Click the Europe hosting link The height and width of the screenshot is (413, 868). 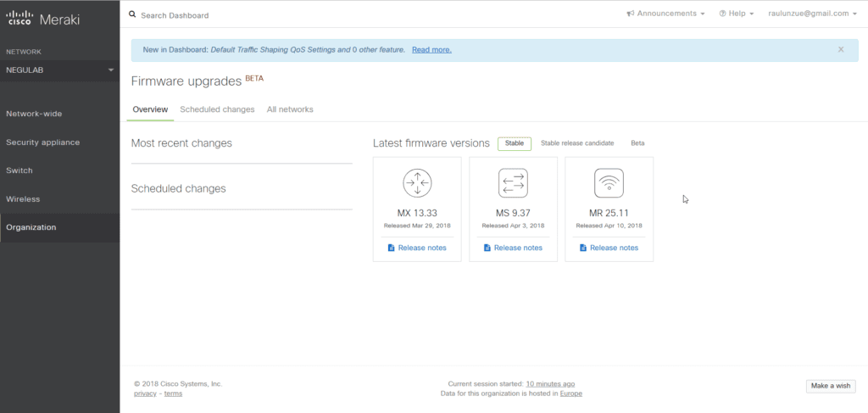pos(570,393)
